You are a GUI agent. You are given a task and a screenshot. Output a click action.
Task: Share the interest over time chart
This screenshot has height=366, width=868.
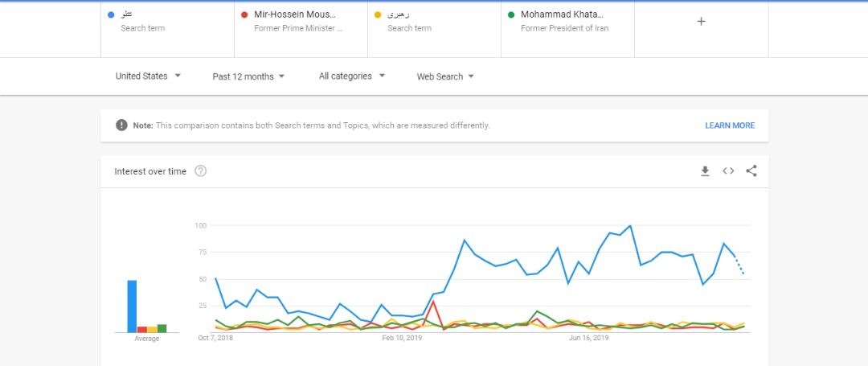point(751,171)
